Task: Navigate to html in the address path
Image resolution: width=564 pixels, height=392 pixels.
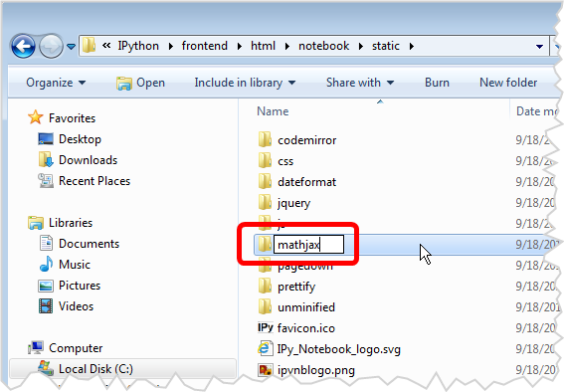Action: (x=263, y=46)
